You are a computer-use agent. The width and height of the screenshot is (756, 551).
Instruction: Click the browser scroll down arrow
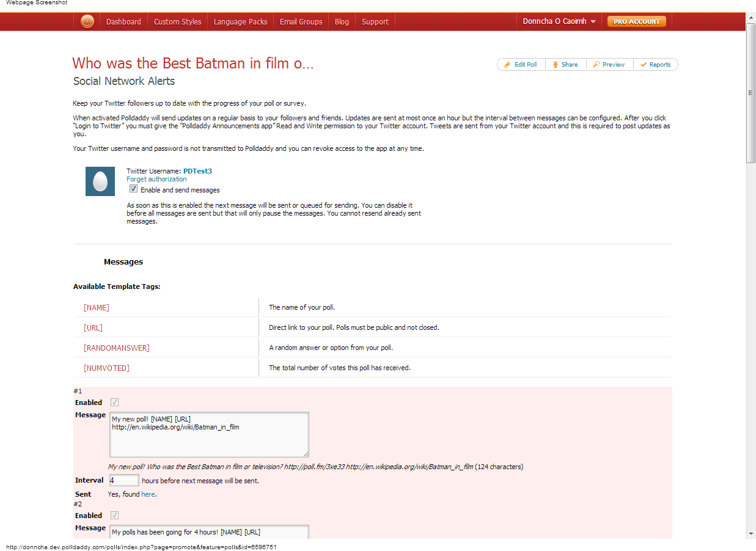[750, 533]
